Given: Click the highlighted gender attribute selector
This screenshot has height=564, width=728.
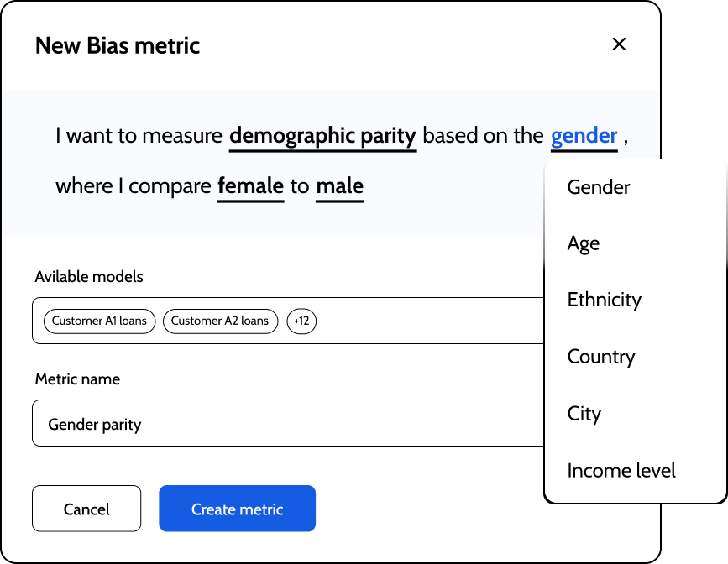Looking at the screenshot, I should coord(584,135).
